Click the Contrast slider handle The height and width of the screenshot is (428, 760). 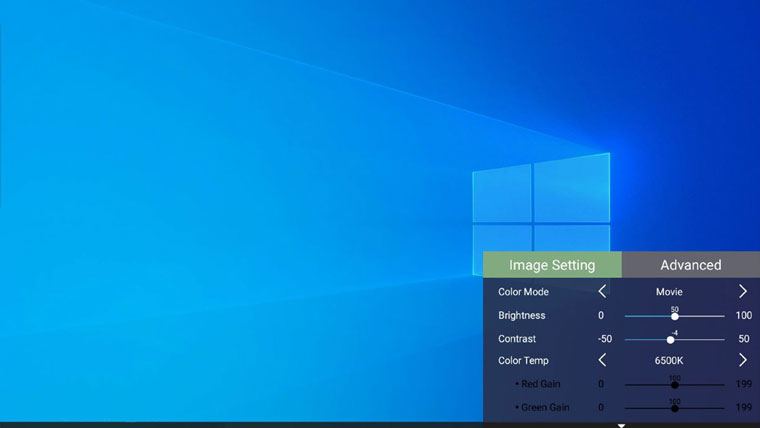point(670,340)
